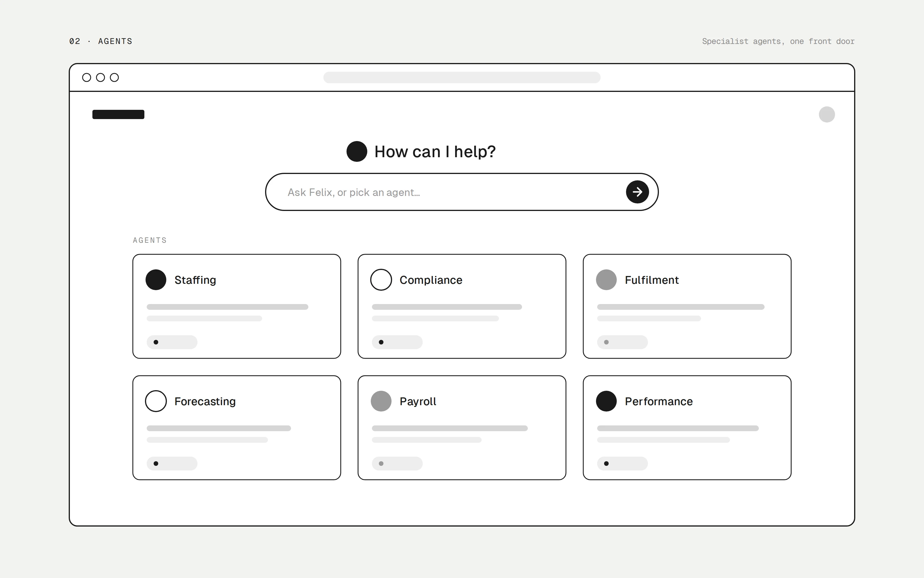
Task: Submit the query with the arrow button
Action: click(x=637, y=192)
